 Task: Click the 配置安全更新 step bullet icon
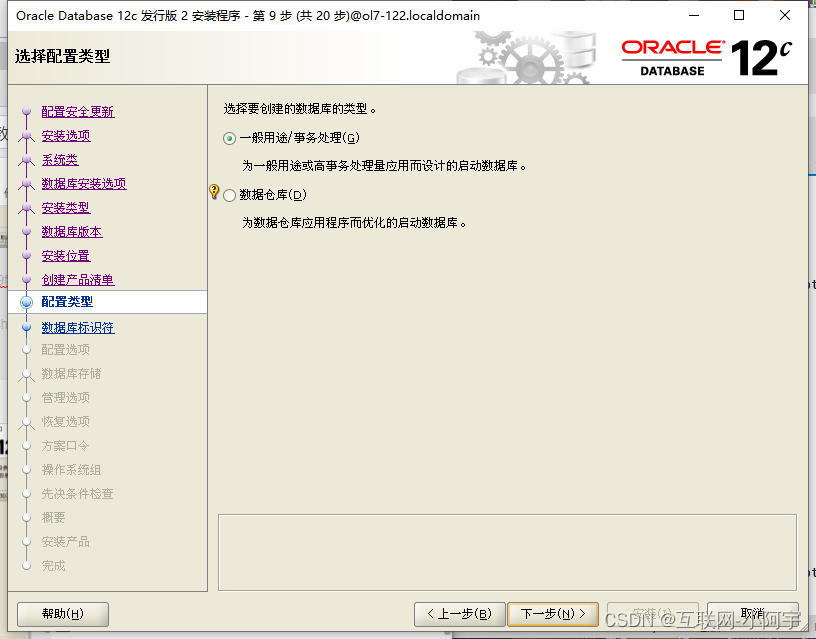point(27,111)
